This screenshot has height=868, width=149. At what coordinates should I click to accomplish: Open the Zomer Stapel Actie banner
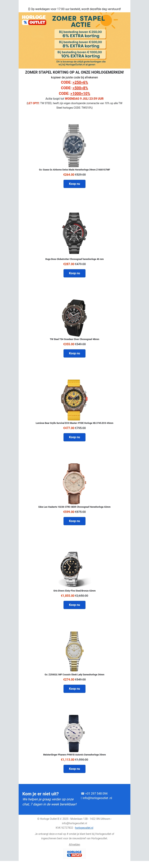pyautogui.click(x=74, y=40)
